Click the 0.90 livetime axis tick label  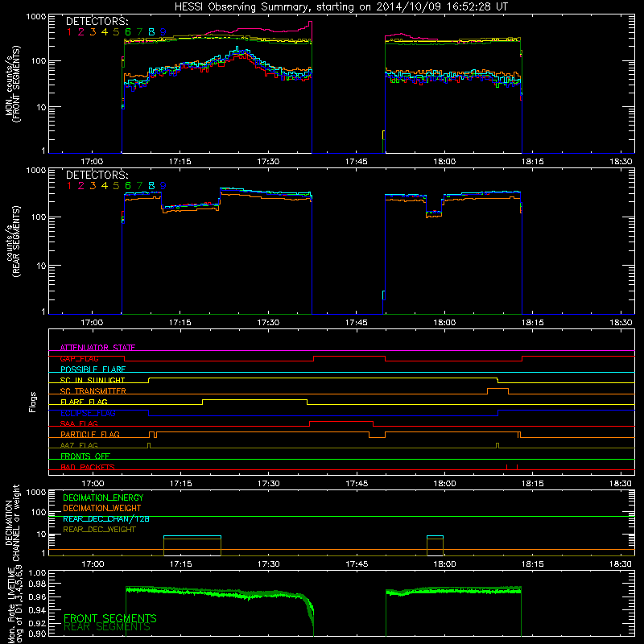37,634
